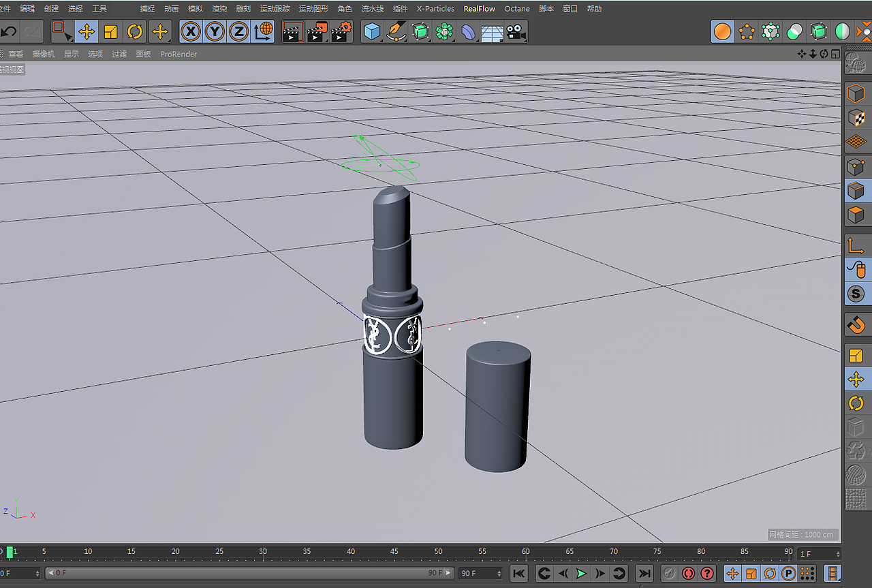Activate the Scale tool in top toolbar
The height and width of the screenshot is (588, 872).
coord(110,31)
